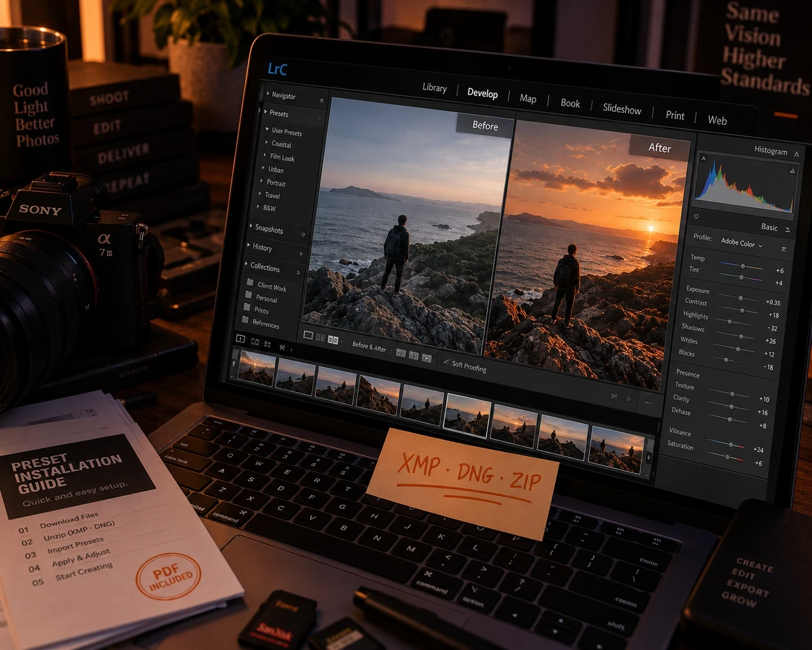The height and width of the screenshot is (650, 812).
Task: Expand the Navigator panel
Action: (268, 93)
